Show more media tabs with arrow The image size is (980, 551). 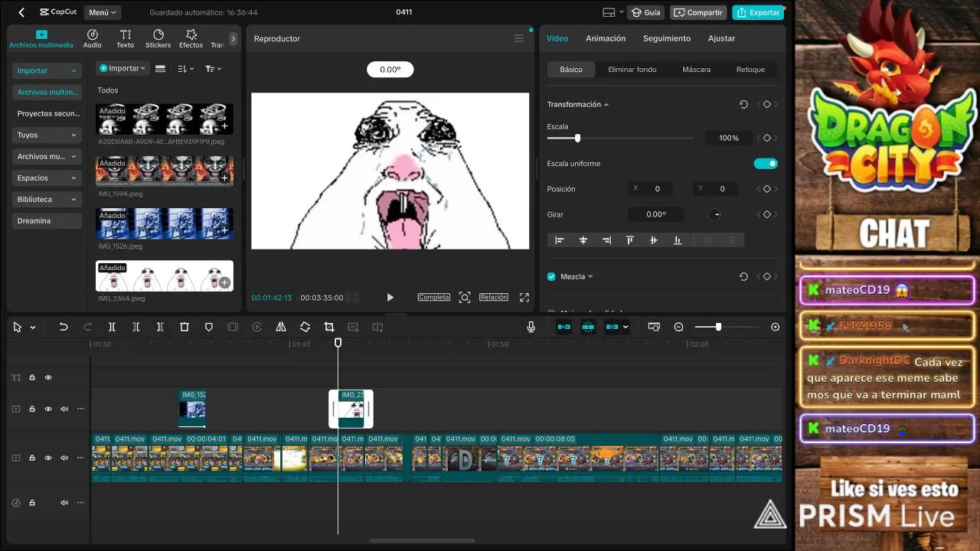234,38
